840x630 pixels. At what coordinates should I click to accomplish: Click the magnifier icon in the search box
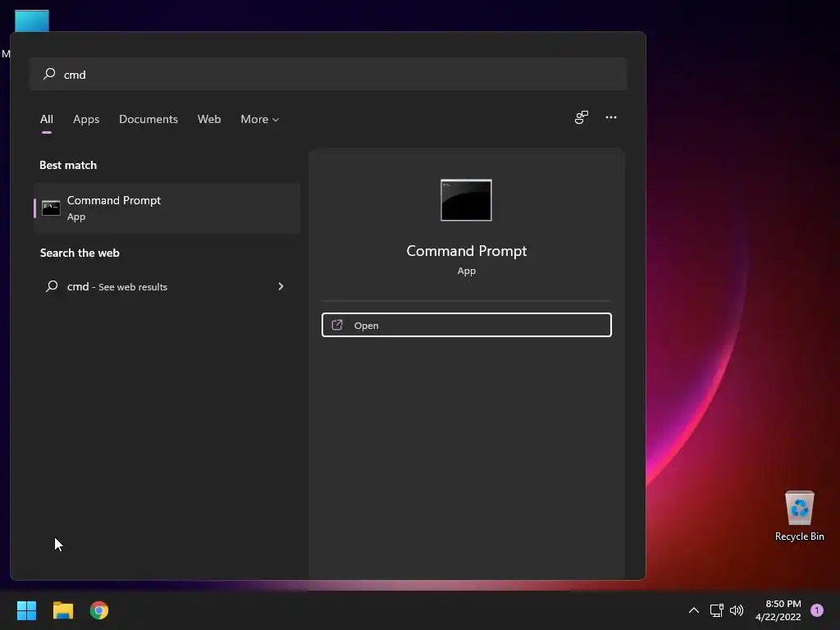pos(49,73)
